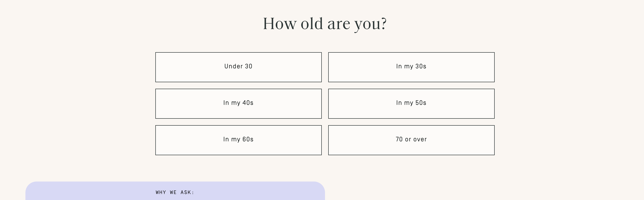Select the age box mentioning sixties
This screenshot has width=644, height=200.
click(x=238, y=140)
